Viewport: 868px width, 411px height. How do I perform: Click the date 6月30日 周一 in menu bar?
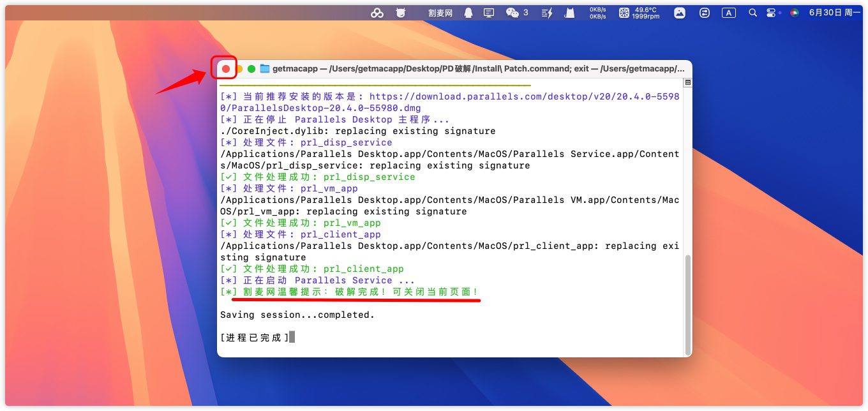point(834,13)
